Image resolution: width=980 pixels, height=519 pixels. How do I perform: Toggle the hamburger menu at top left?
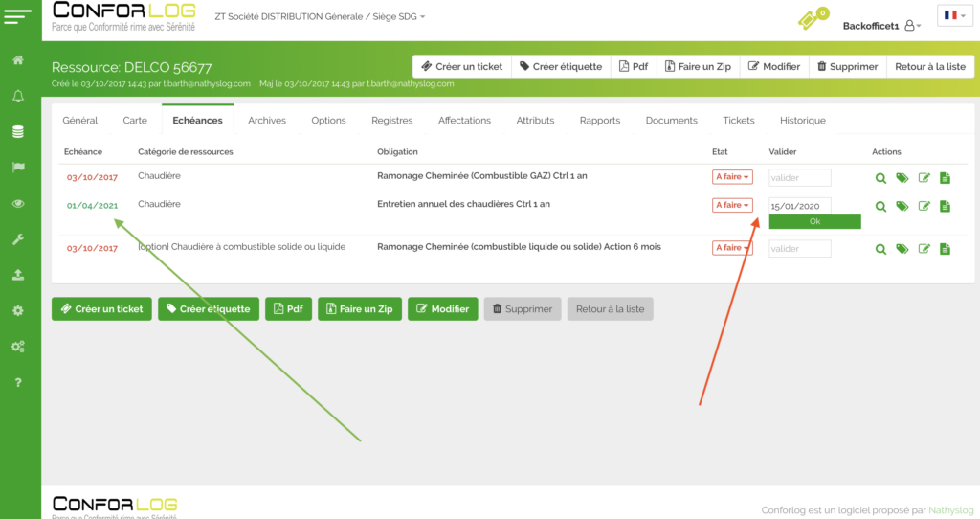click(20, 16)
